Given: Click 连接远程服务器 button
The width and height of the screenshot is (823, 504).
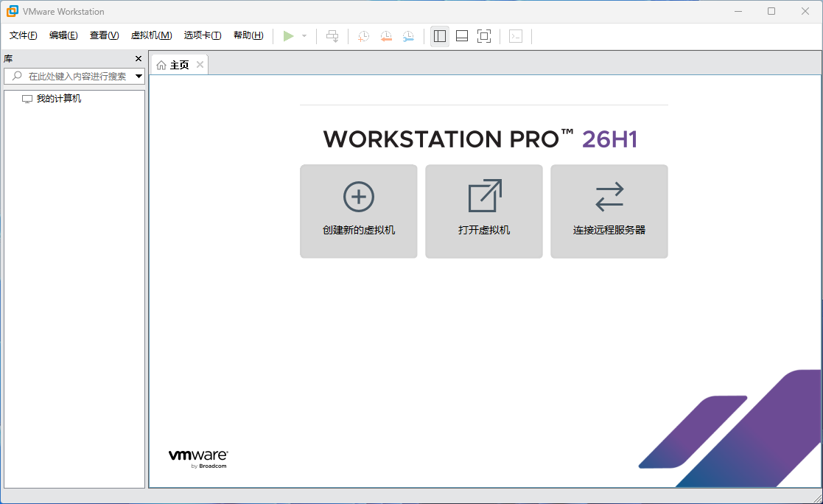Looking at the screenshot, I should pos(609,211).
